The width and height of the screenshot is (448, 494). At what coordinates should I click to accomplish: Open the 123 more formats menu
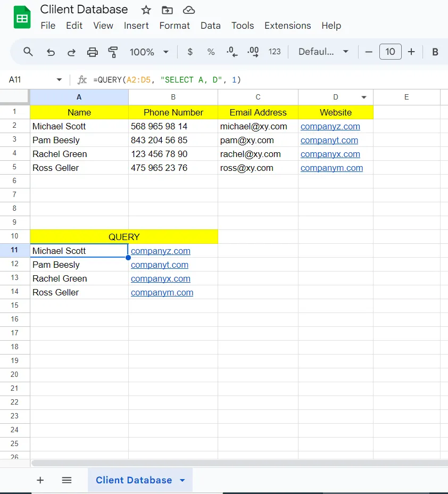[x=275, y=52]
